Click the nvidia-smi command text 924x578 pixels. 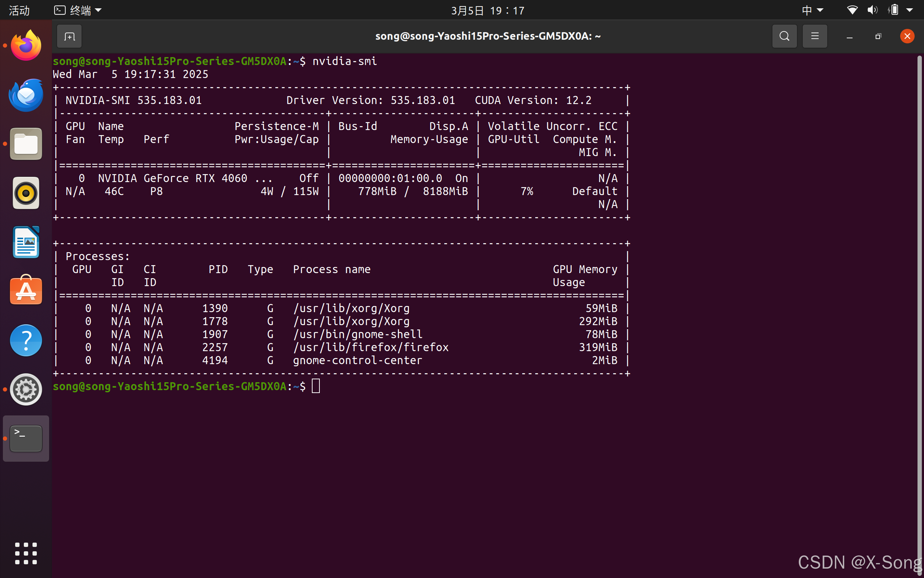[345, 61]
